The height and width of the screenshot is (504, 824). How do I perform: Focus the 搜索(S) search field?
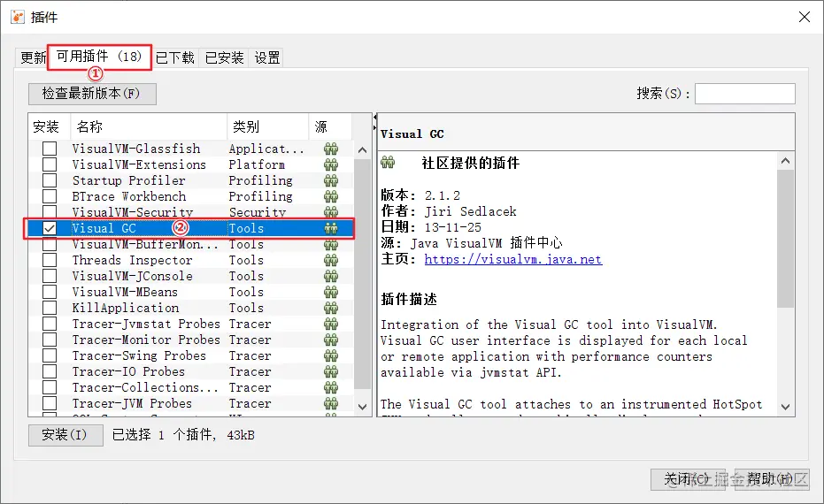click(744, 94)
